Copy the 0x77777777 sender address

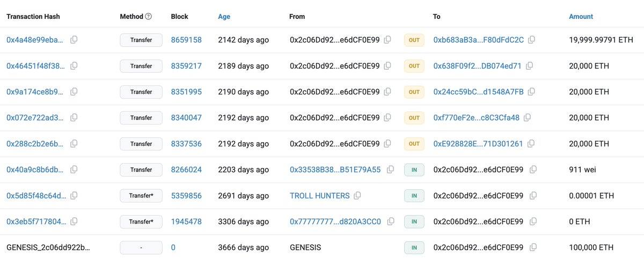tap(390, 221)
